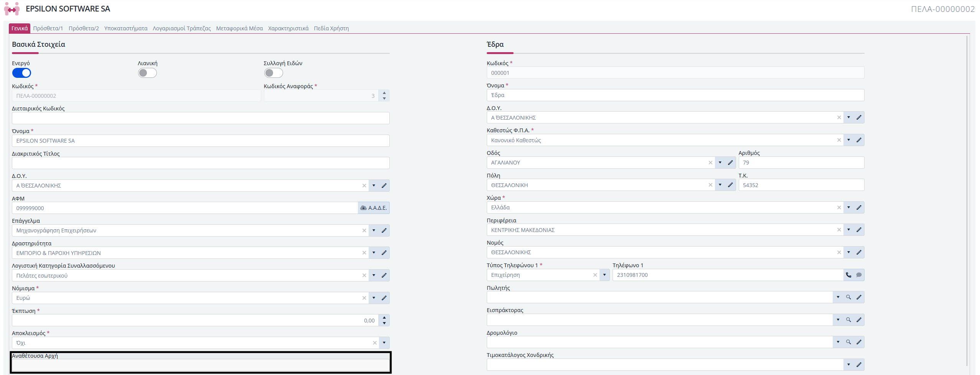This screenshot has height=375, width=980.
Task: Open the Δραστηριότητα dropdown
Action: coord(374,253)
